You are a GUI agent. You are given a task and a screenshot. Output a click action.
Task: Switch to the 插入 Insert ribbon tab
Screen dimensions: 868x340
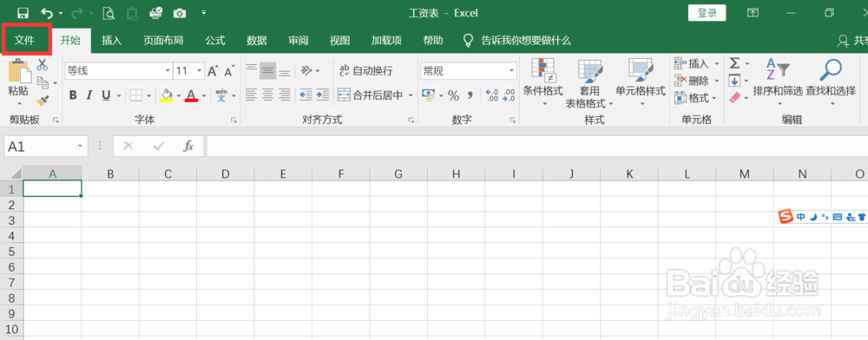tap(111, 41)
